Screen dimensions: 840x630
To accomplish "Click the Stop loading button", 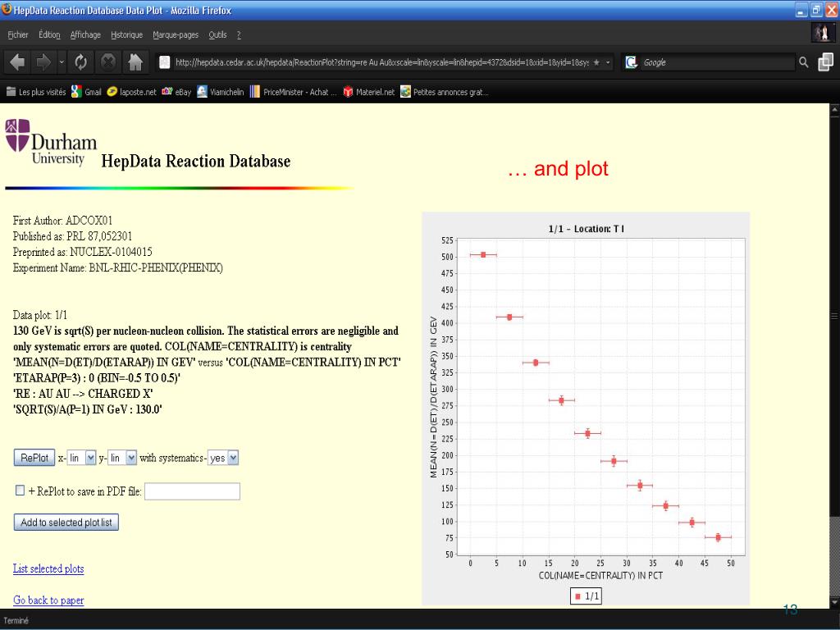I will [108, 62].
